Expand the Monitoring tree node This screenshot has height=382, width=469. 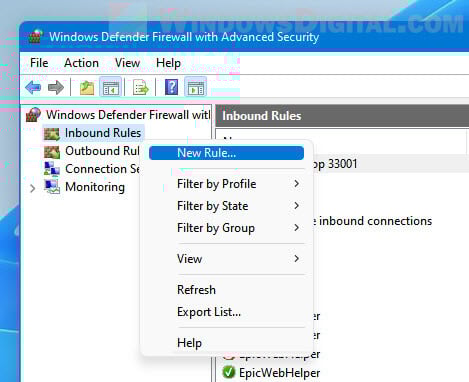coord(32,188)
